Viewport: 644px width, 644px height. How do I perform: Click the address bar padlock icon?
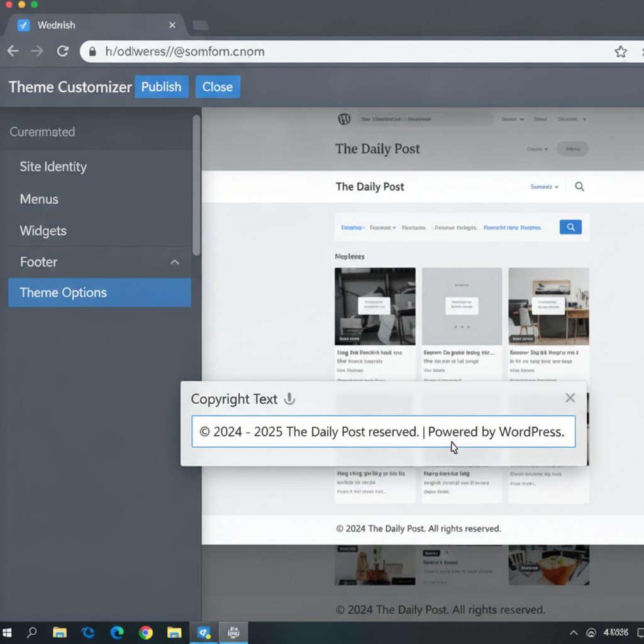pos(92,52)
